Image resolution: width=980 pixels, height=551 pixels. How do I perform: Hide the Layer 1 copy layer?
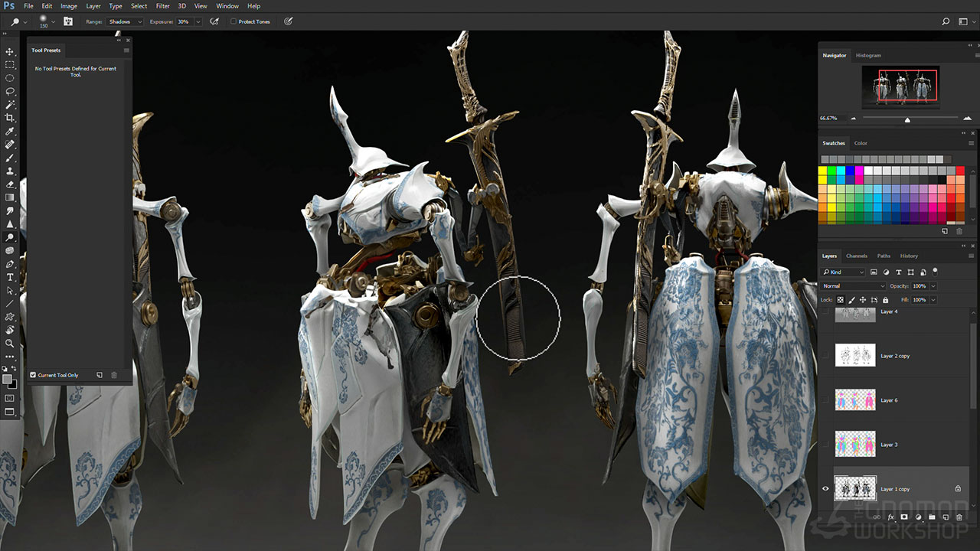tap(825, 488)
